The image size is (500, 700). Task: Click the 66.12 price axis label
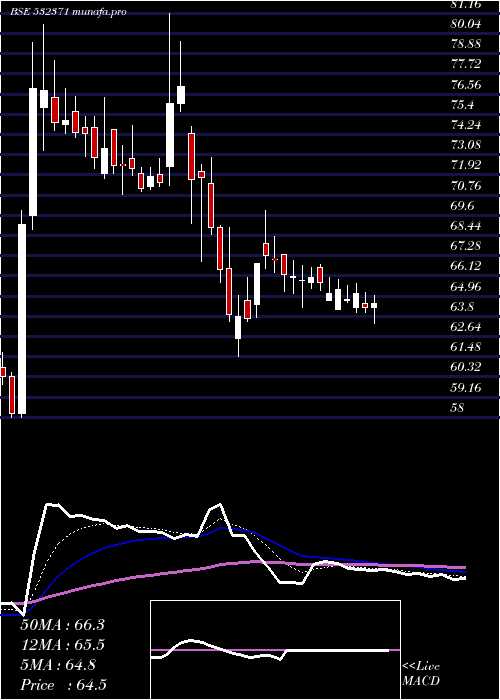coord(466,266)
